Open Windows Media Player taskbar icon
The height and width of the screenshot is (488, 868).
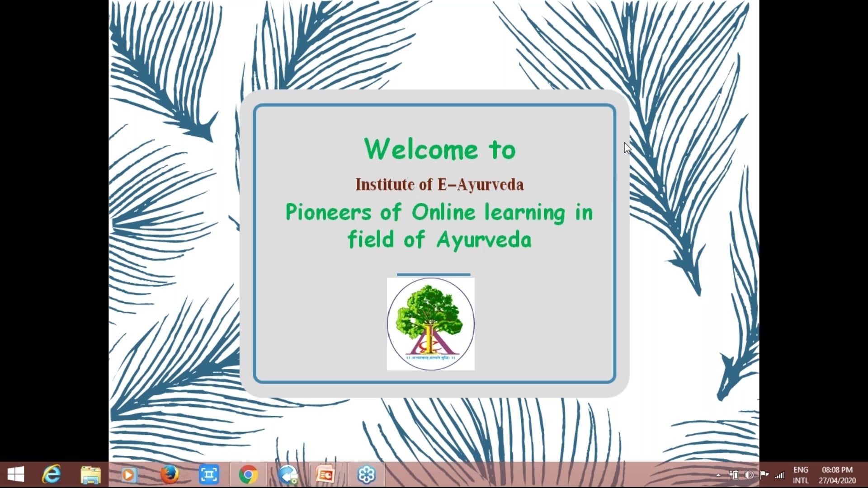click(129, 475)
